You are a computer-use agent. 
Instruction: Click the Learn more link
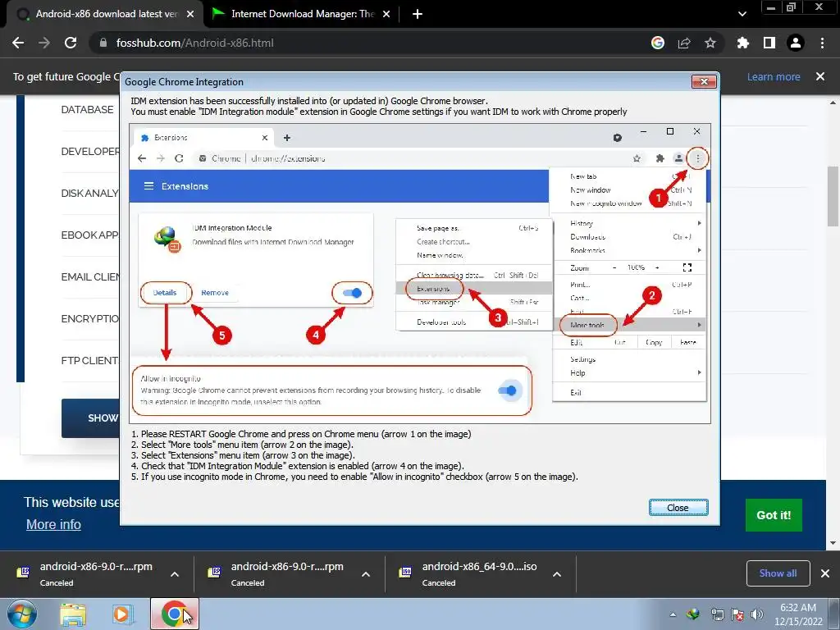[774, 76]
